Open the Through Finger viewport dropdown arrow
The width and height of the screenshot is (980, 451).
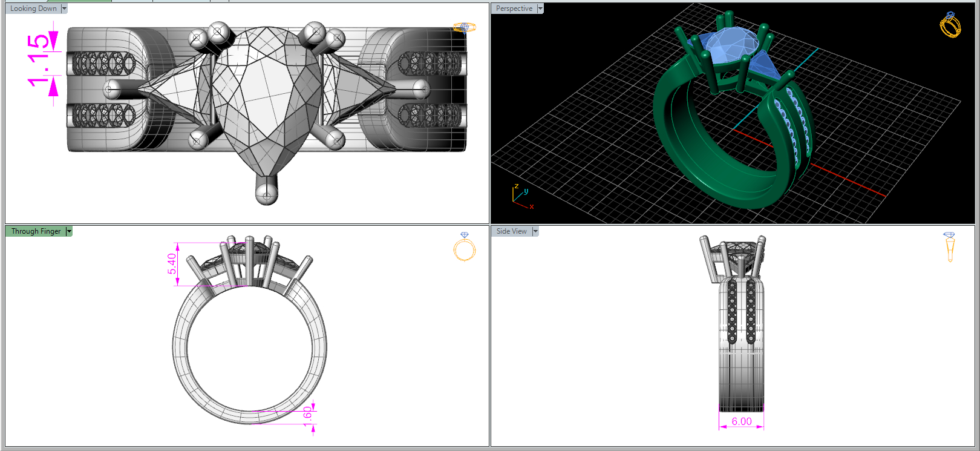69,231
